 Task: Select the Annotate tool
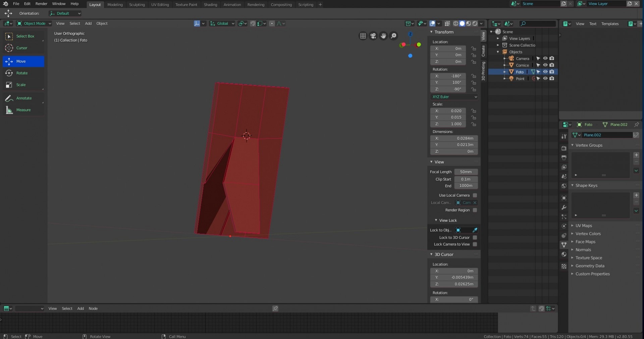click(x=23, y=98)
